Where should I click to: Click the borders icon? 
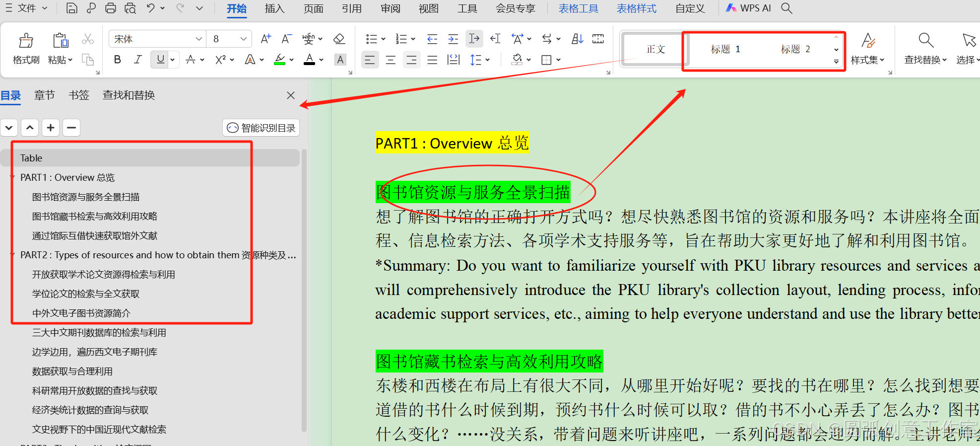coord(546,60)
